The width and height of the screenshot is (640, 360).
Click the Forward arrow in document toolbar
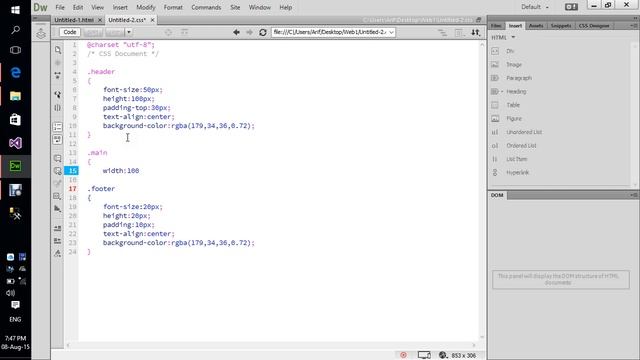coord(249,32)
